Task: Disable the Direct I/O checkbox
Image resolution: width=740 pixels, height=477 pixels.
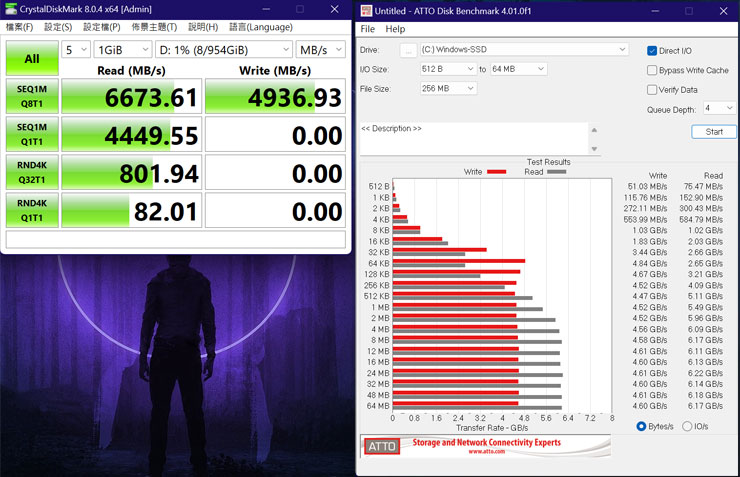Action: pyautogui.click(x=652, y=50)
